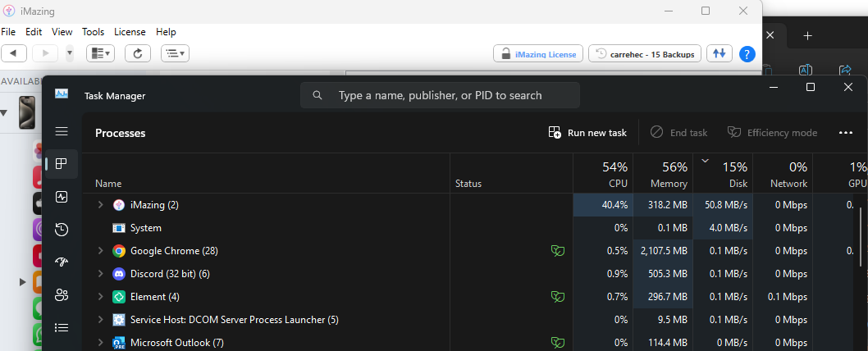Open the iMazing File menu
The image size is (868, 351).
coord(8,32)
